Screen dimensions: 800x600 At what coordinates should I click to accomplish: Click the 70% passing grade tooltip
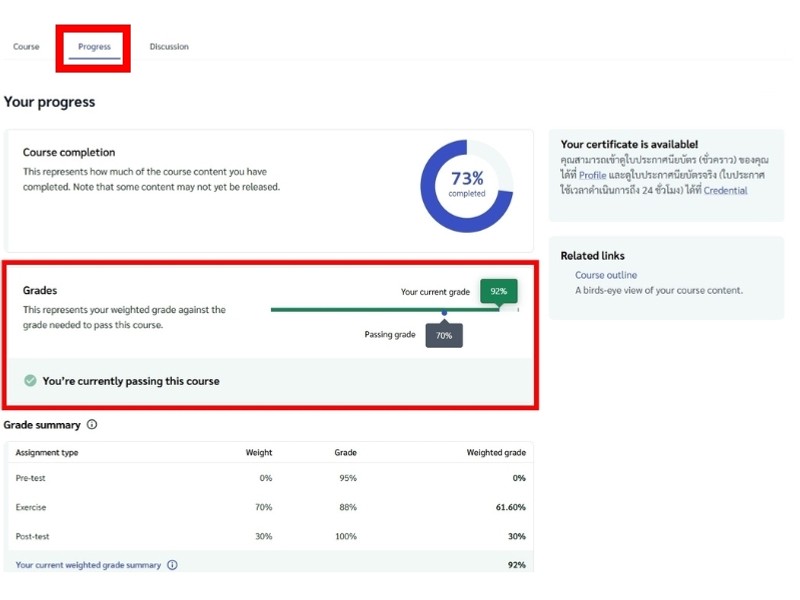point(444,335)
